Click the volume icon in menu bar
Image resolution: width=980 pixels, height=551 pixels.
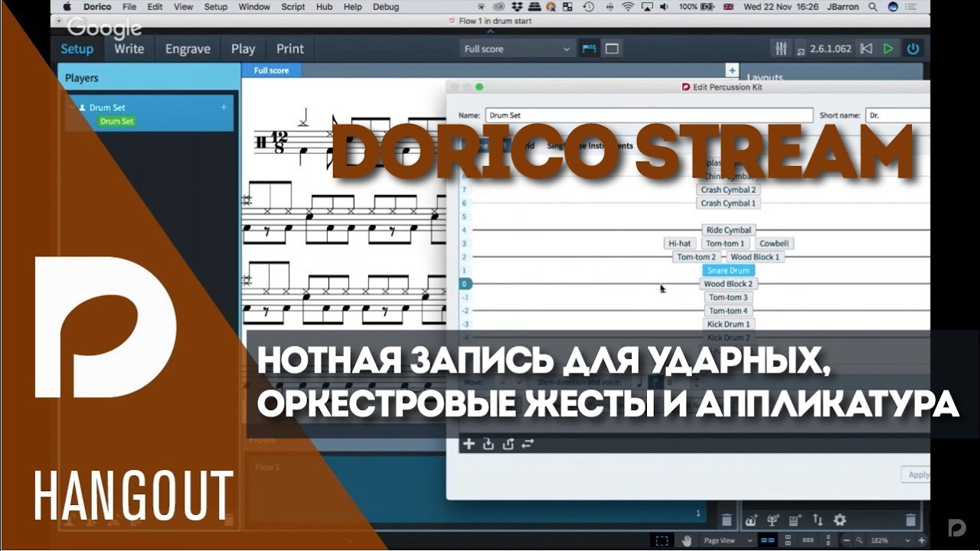(x=663, y=7)
